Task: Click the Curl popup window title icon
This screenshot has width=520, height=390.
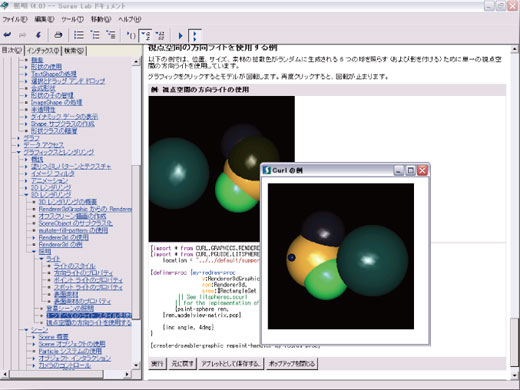Action: coord(267,170)
